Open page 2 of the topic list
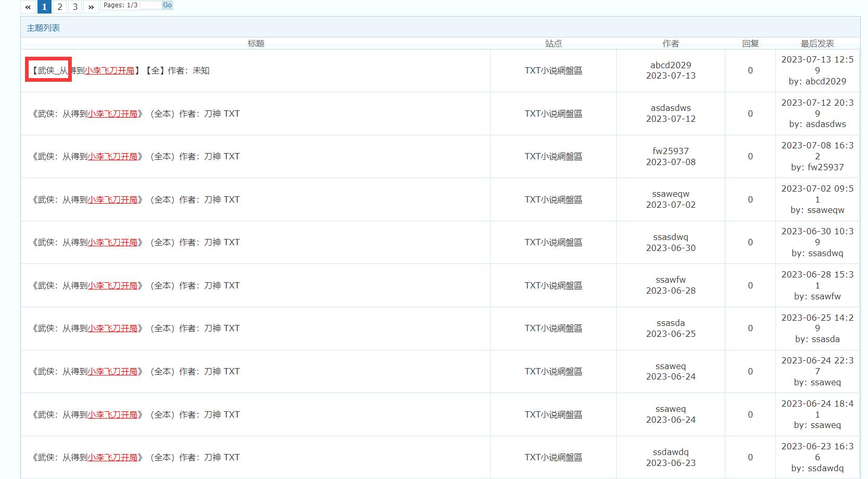The height and width of the screenshot is (479, 868). click(60, 7)
